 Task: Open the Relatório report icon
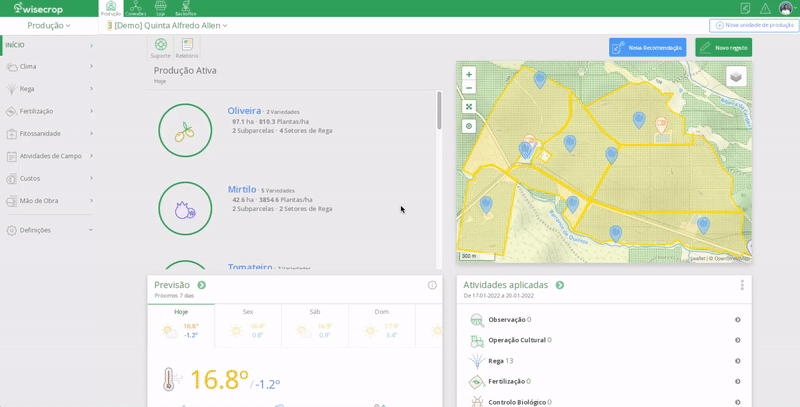(187, 48)
